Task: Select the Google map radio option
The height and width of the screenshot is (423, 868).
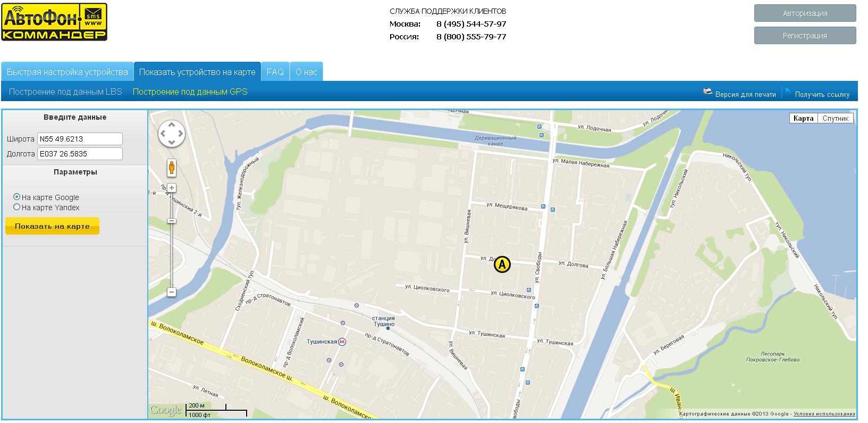Action: [x=16, y=197]
